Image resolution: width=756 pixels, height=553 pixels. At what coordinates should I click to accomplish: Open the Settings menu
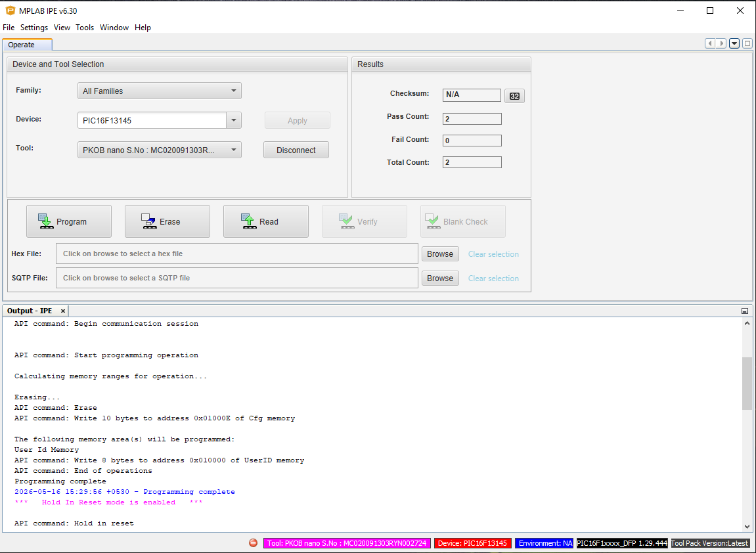[33, 28]
